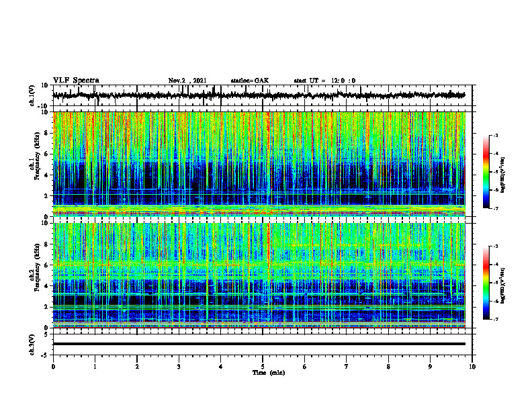Click the "8" kHz tick of ch.2 spectrogram
Image resolution: width=532 pixels, height=411 pixels.
(x=47, y=244)
